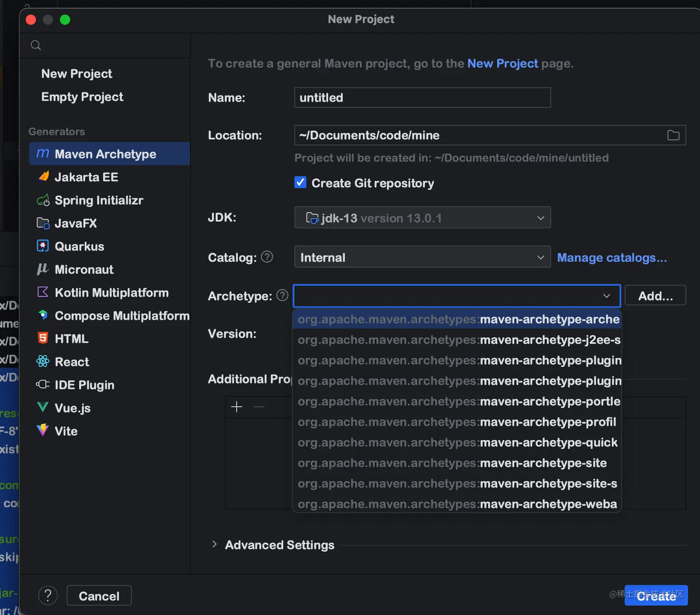Image resolution: width=700 pixels, height=615 pixels.
Task: Select the Kotlin Multiplatform icon
Action: click(x=43, y=292)
